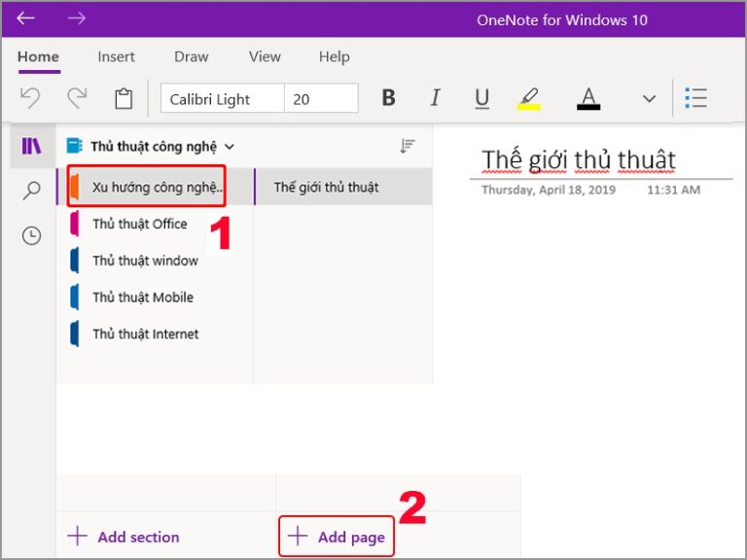The height and width of the screenshot is (560, 747).
Task: Insert a bulleted list
Action: [x=695, y=97]
